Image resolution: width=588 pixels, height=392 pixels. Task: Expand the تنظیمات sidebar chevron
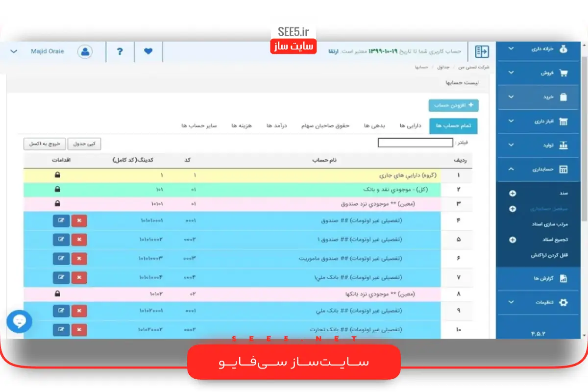(x=511, y=302)
